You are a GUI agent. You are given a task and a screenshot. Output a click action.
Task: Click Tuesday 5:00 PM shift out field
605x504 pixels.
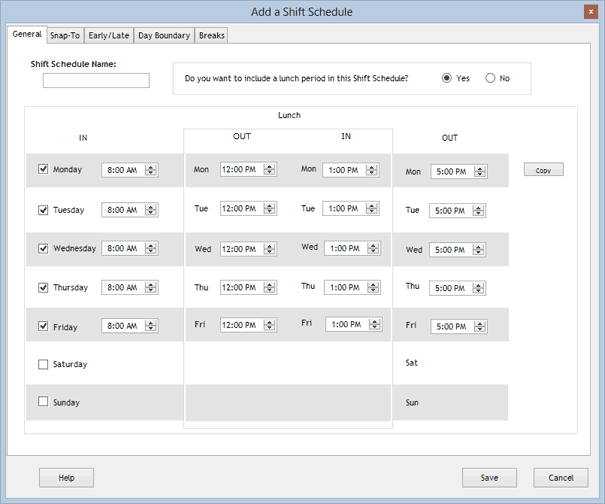(458, 211)
